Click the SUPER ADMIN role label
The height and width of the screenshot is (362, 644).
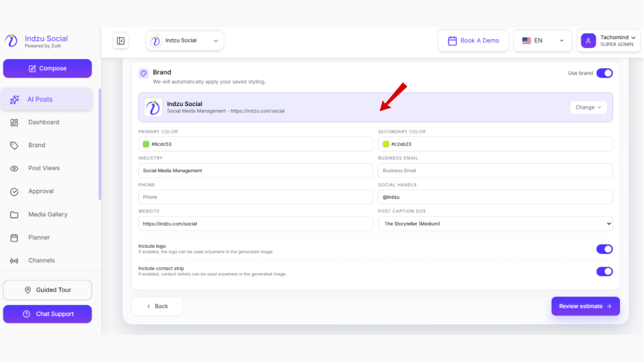[616, 44]
